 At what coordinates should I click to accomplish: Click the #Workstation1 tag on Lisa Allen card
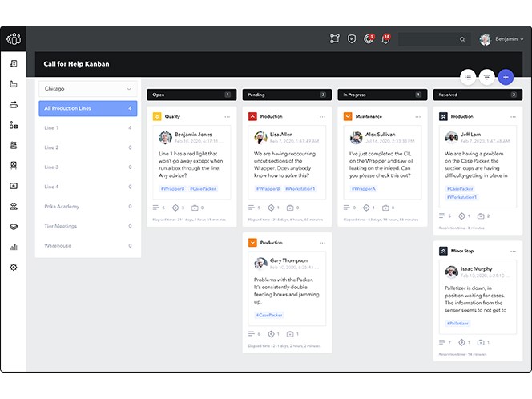(x=300, y=188)
